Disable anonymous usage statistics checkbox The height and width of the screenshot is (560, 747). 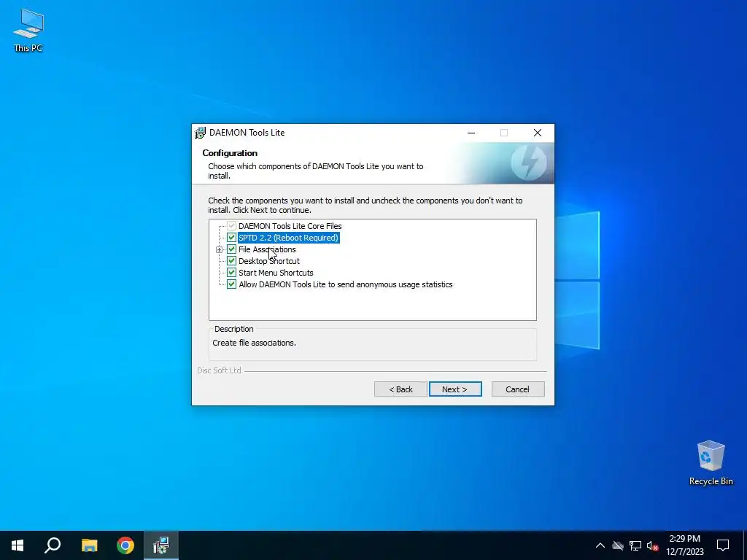(231, 284)
